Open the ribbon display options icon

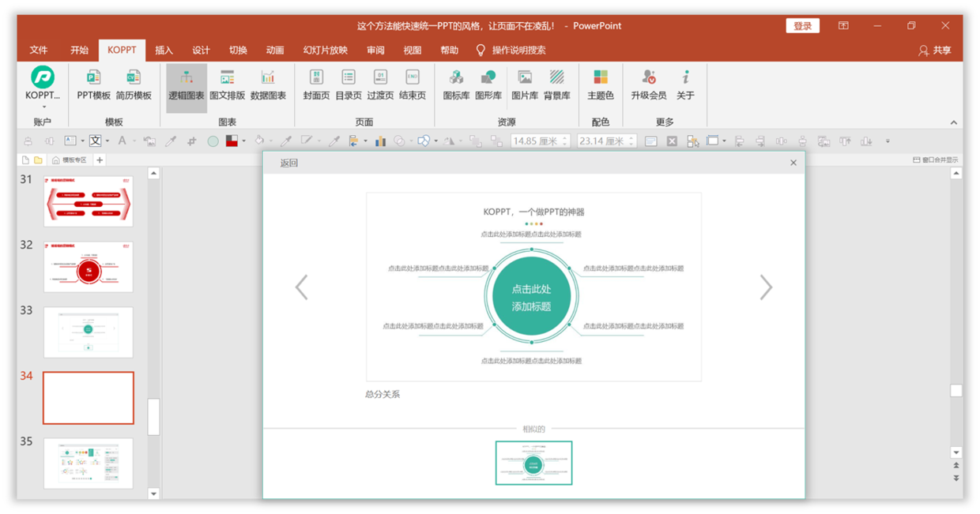(843, 26)
